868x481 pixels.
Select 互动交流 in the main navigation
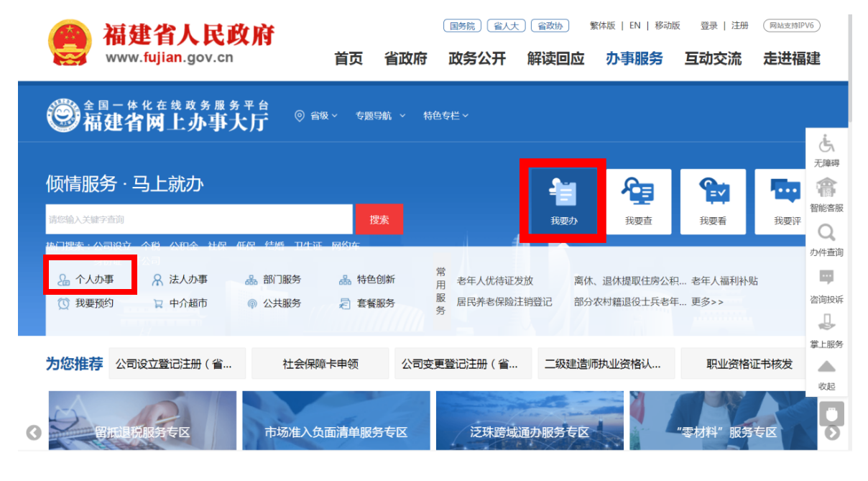pyautogui.click(x=713, y=59)
